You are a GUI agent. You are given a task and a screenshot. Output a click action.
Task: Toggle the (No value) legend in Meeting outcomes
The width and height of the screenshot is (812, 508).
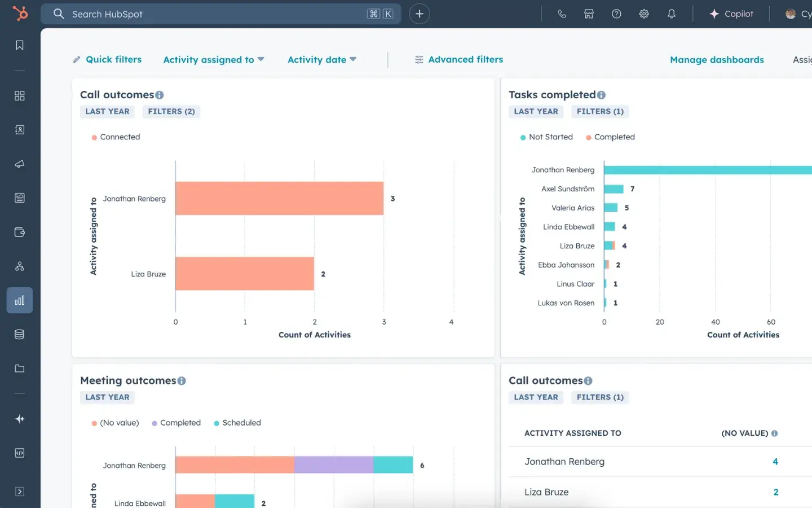coord(115,423)
